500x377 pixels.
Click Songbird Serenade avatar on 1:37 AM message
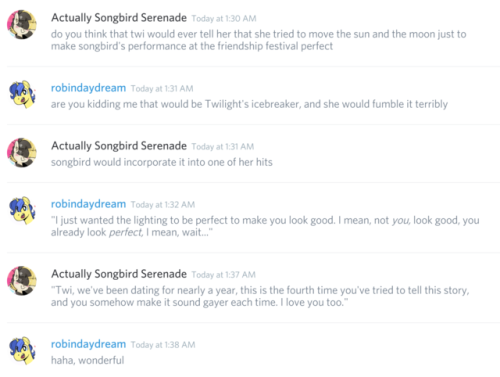point(22,281)
